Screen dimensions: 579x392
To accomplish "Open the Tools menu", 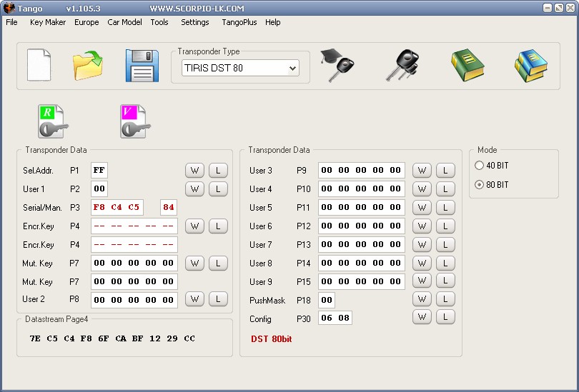I will point(159,22).
